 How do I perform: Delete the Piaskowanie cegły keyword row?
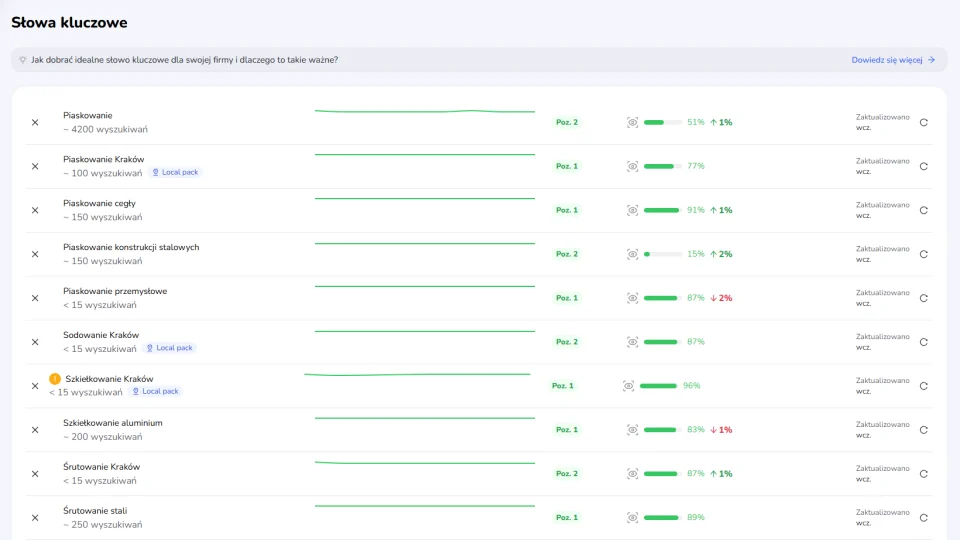click(x=35, y=211)
